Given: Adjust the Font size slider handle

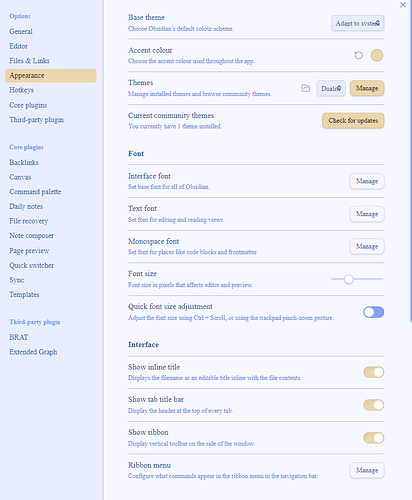Looking at the screenshot, I should pos(349,279).
